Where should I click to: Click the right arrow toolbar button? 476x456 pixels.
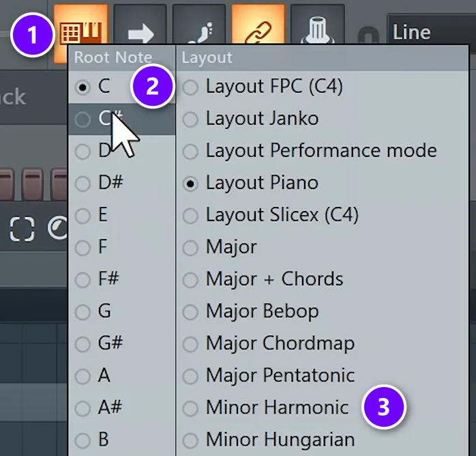(140, 25)
